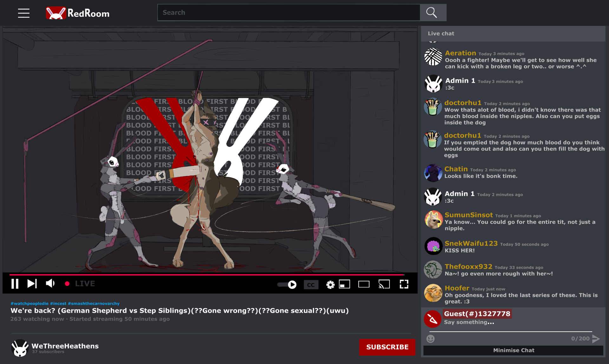Focus the Search input field
The height and width of the screenshot is (364, 609).
[x=289, y=13]
